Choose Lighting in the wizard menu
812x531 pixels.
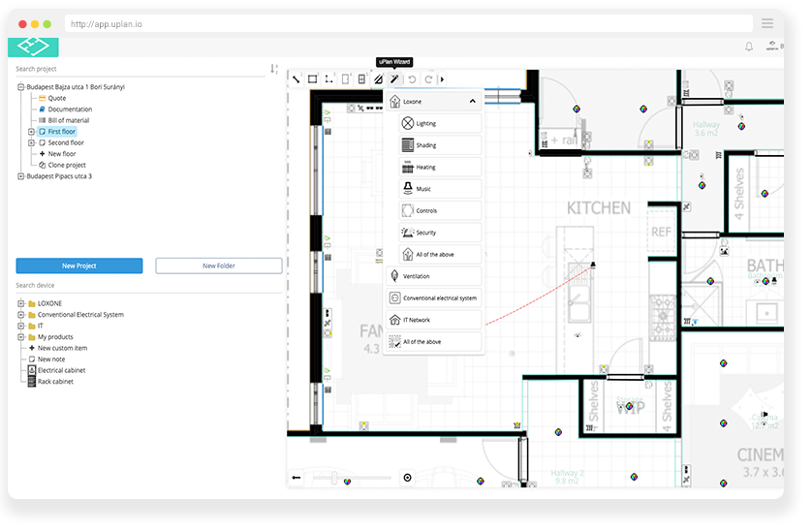pos(440,123)
